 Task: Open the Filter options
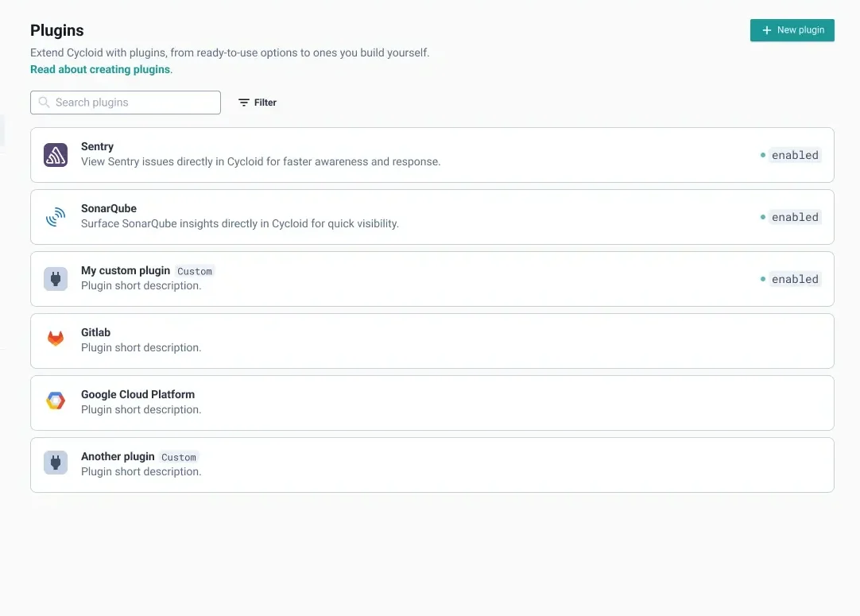258,103
